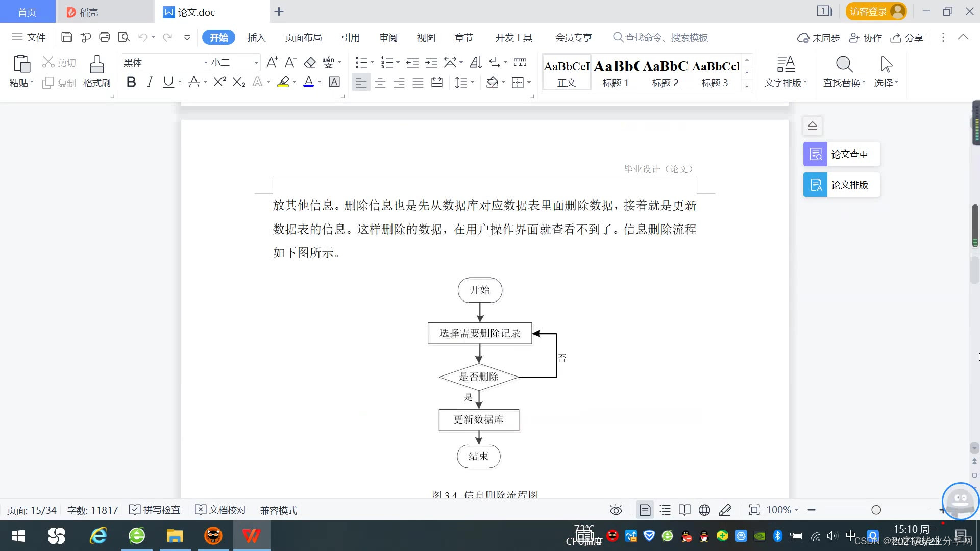Click the thesis plagiarism check button
Screen dimensions: 980x551
841,154
